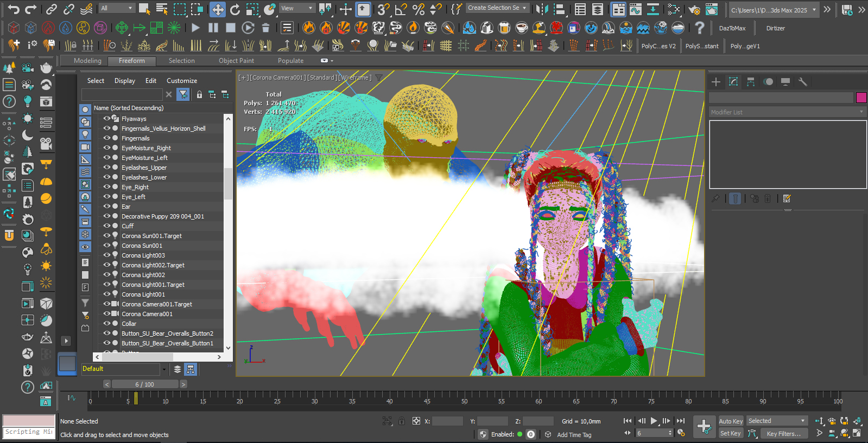This screenshot has height=443, width=868.
Task: Expand the Create Selection Set dropdown
Action: 497,8
